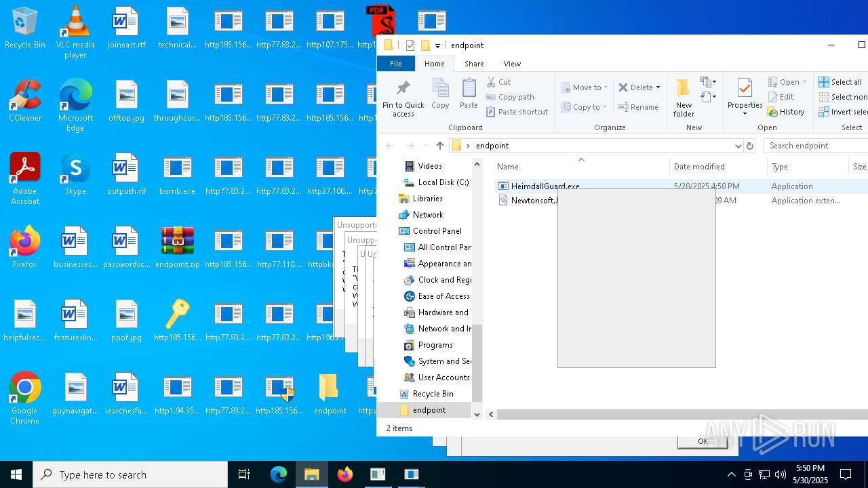
Task: Click navigation pane scroll down arrow
Action: tap(477, 414)
